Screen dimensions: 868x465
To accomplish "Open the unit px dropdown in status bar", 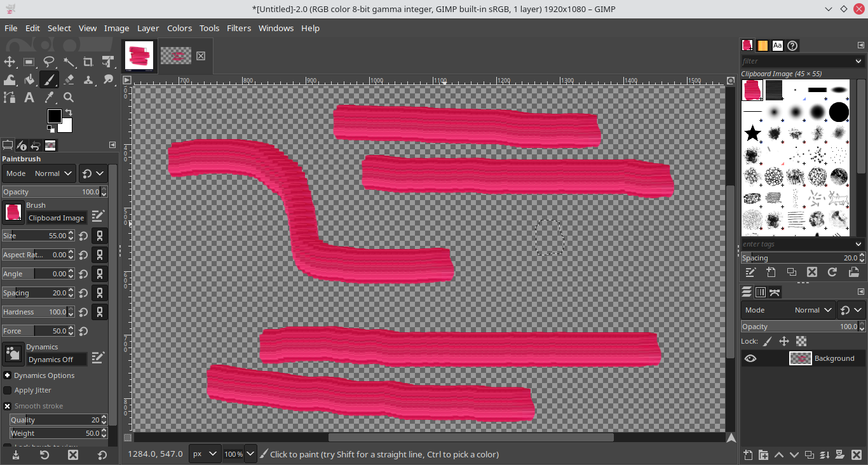I will (x=205, y=454).
